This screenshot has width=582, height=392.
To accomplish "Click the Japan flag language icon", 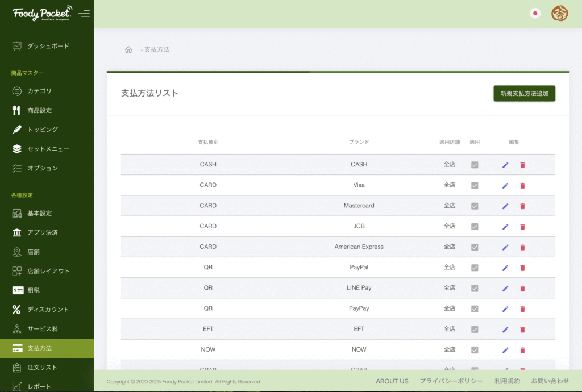I will 535,14.
